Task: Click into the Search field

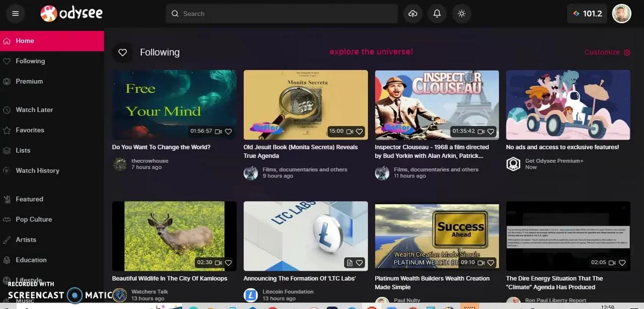Action: point(282,14)
